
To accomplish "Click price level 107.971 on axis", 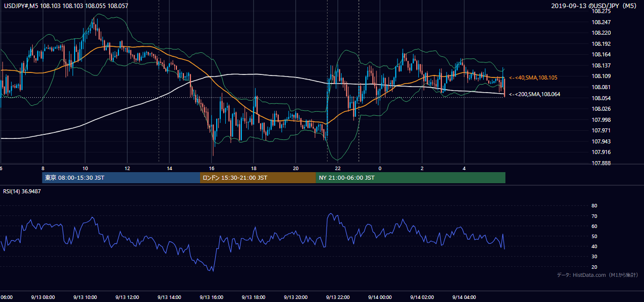I will tap(601, 130).
